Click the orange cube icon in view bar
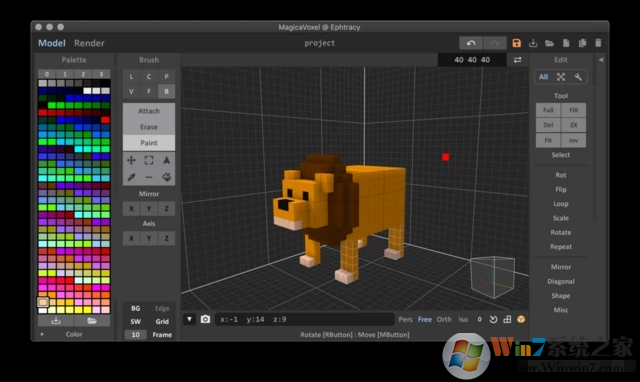Viewport: 640px width, 382px height. click(x=521, y=320)
